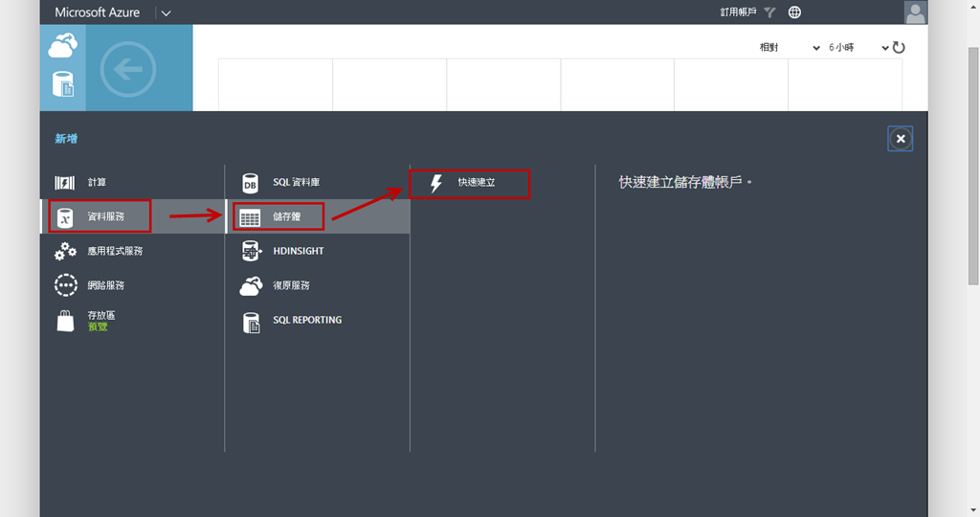Open the Microsoft Azure dropdown chevron
Image resolution: width=980 pixels, height=517 pixels.
[166, 13]
